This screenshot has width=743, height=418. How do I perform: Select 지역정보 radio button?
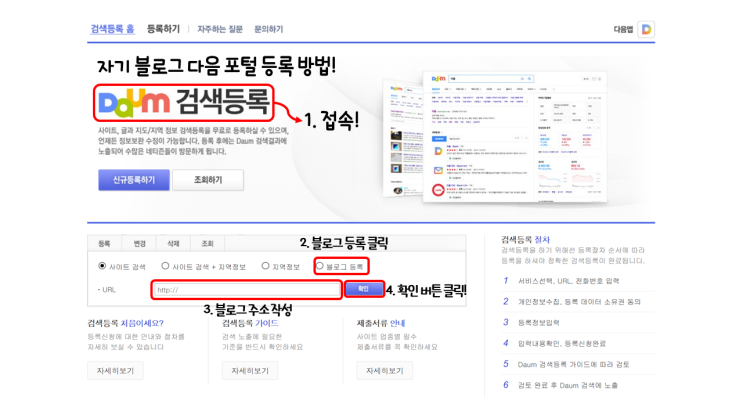(x=265, y=266)
